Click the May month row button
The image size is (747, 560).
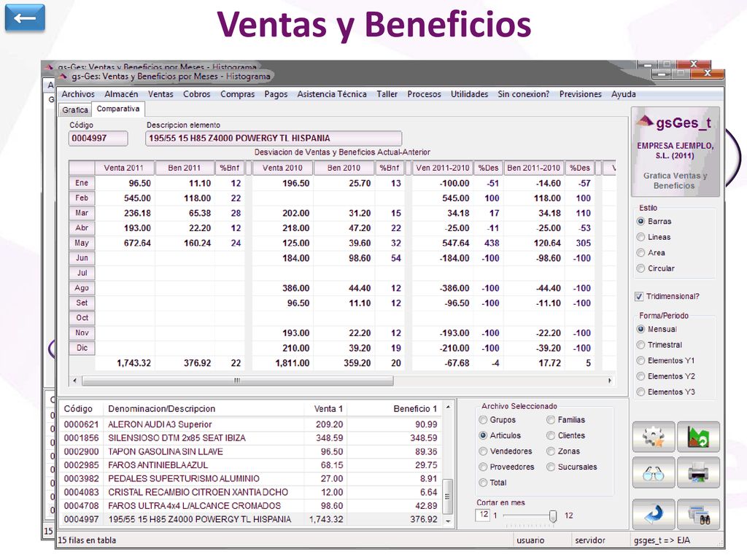82,243
